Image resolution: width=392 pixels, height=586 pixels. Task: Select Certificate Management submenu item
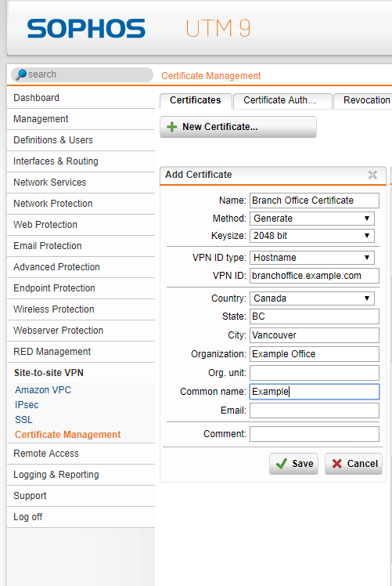click(67, 435)
